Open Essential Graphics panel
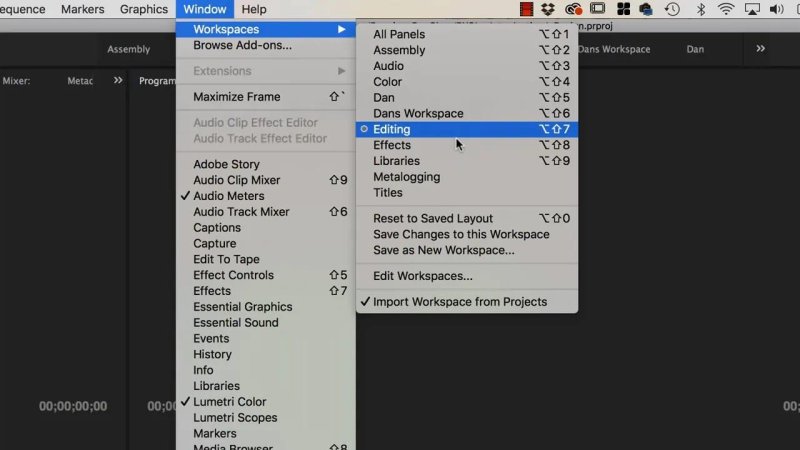Viewport: 800px width, 450px height. pos(265,307)
